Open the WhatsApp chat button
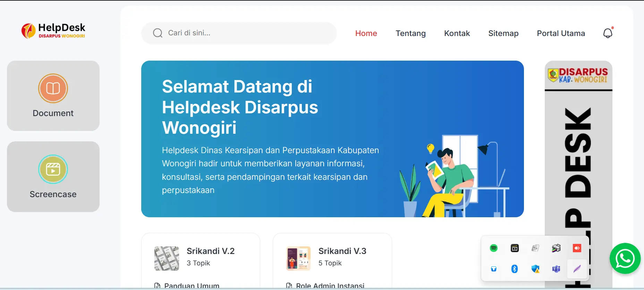The image size is (644, 290). (x=625, y=258)
